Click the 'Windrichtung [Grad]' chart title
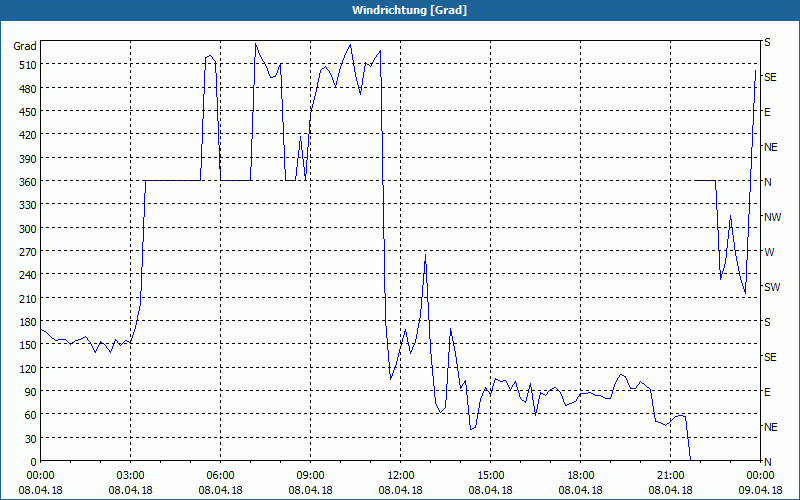The width and height of the screenshot is (800, 500). (409, 10)
